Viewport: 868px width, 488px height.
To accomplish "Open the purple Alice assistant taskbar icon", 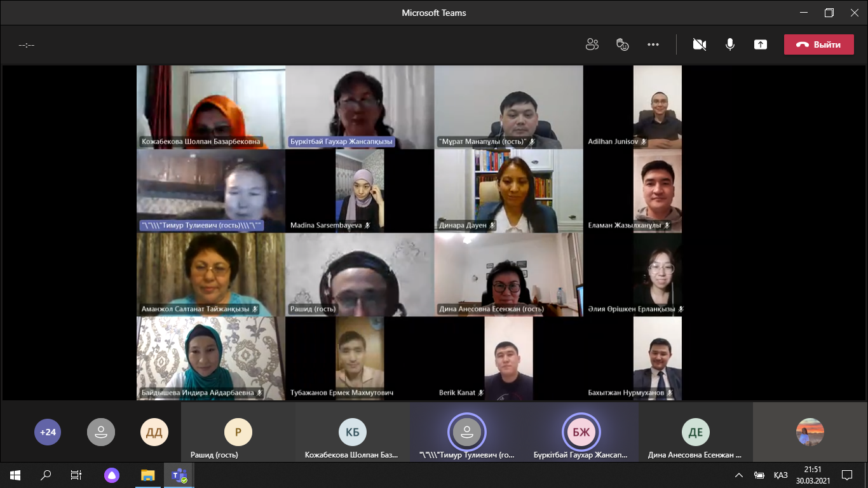I will (112, 475).
